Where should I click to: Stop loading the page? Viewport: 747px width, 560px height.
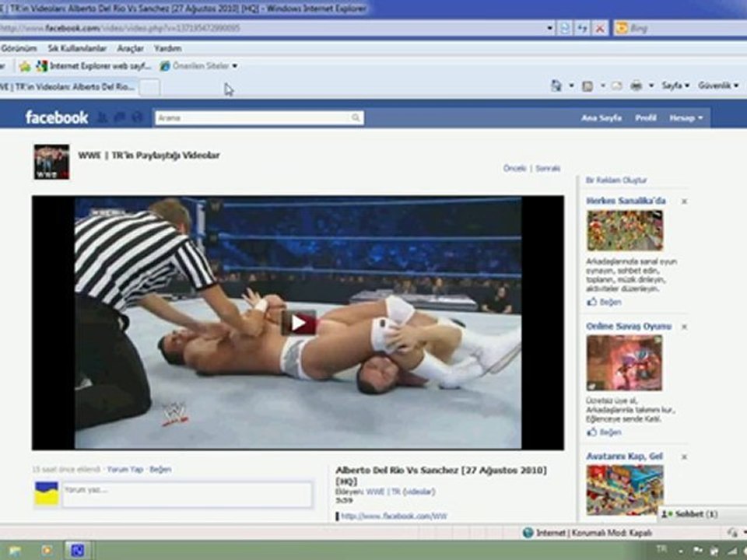coord(600,29)
